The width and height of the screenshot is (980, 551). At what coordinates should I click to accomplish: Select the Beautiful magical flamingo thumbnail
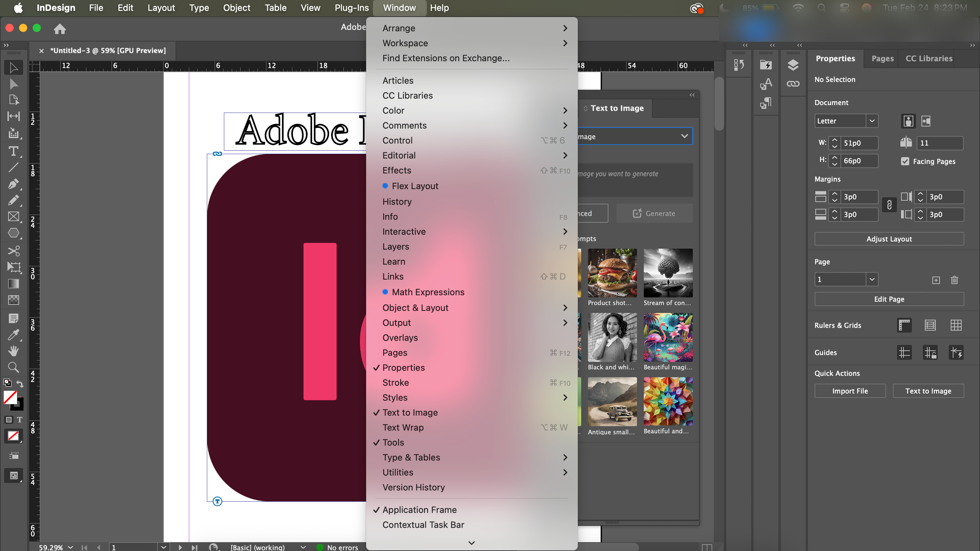tap(668, 337)
